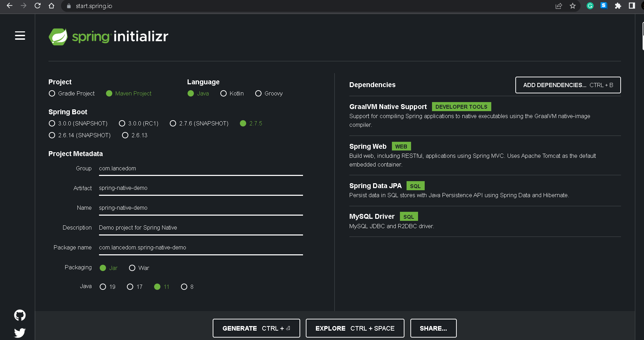Select Java version 8
Viewport: 644px width, 340px height.
click(187, 287)
